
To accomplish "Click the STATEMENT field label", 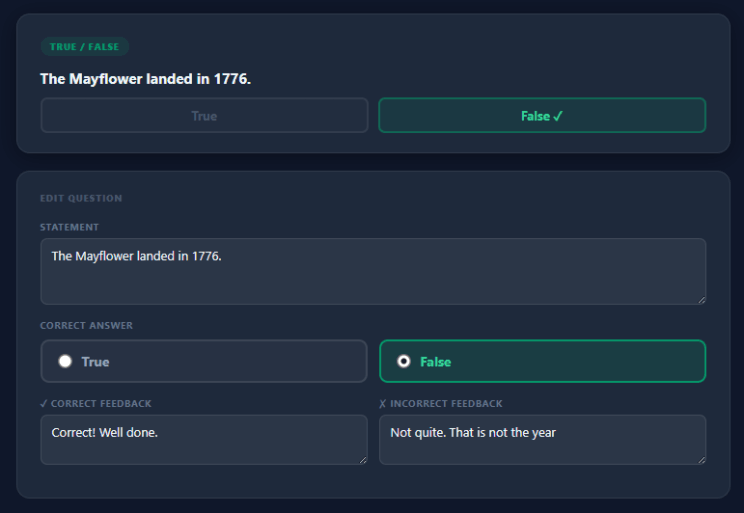I will [69, 227].
